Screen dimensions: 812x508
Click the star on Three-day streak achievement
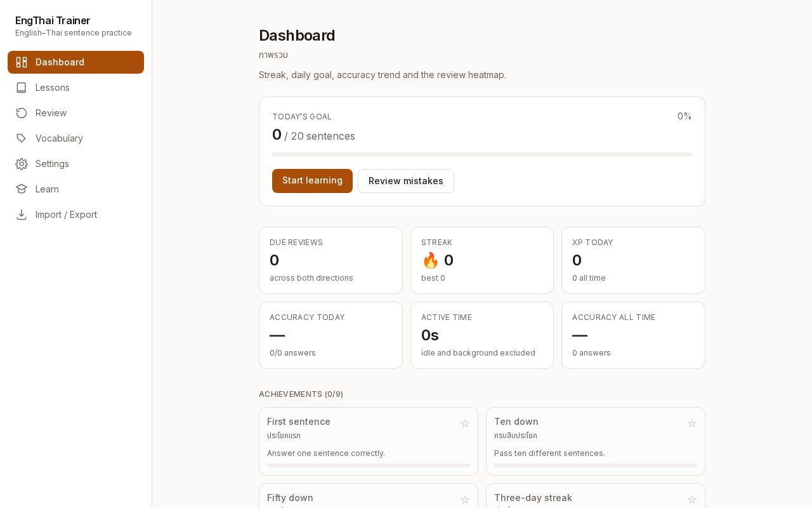pos(692,499)
